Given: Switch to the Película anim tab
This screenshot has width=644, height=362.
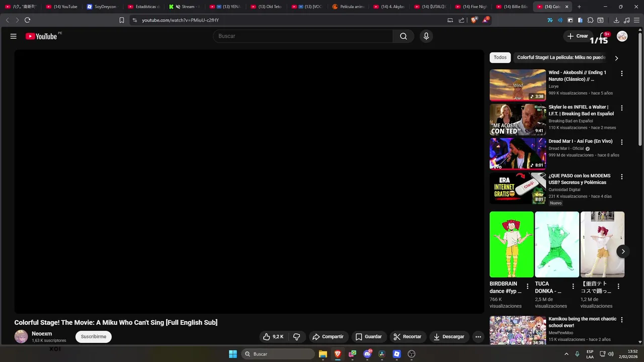Looking at the screenshot, I should [350, 7].
